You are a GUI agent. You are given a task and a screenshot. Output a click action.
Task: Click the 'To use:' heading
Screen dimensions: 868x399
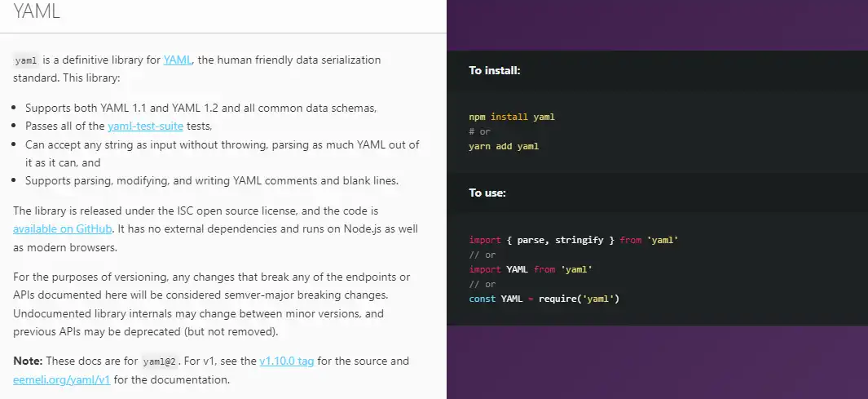tap(487, 193)
